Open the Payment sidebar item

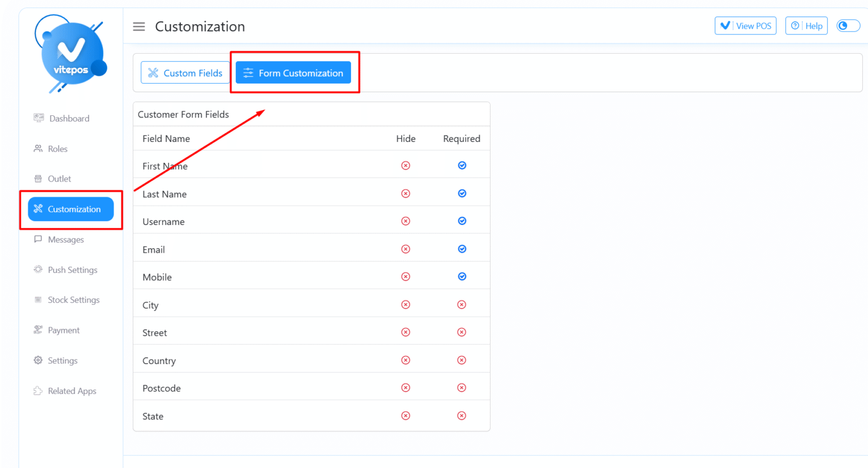pyautogui.click(x=57, y=330)
